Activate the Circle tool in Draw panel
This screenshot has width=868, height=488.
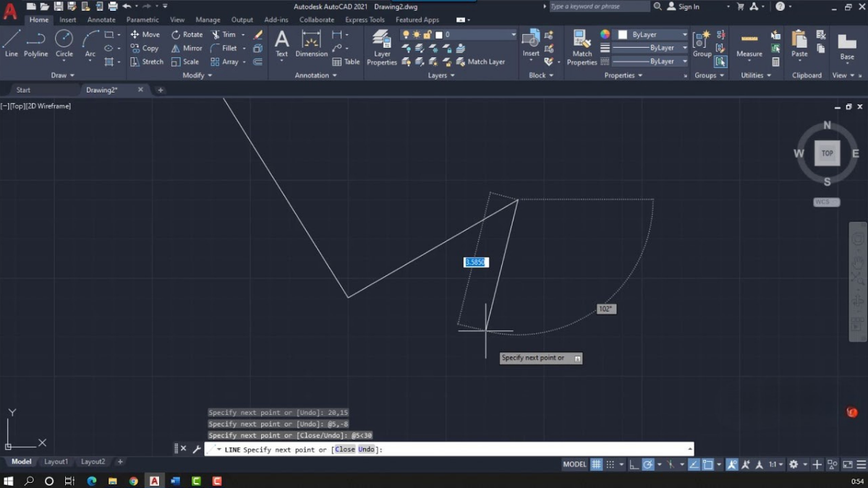tap(64, 43)
